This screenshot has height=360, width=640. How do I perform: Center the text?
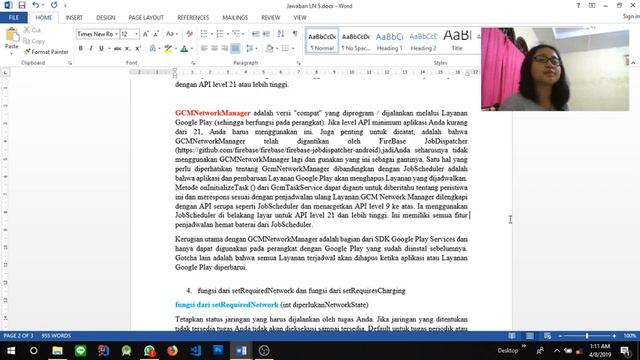pyautogui.click(x=214, y=48)
